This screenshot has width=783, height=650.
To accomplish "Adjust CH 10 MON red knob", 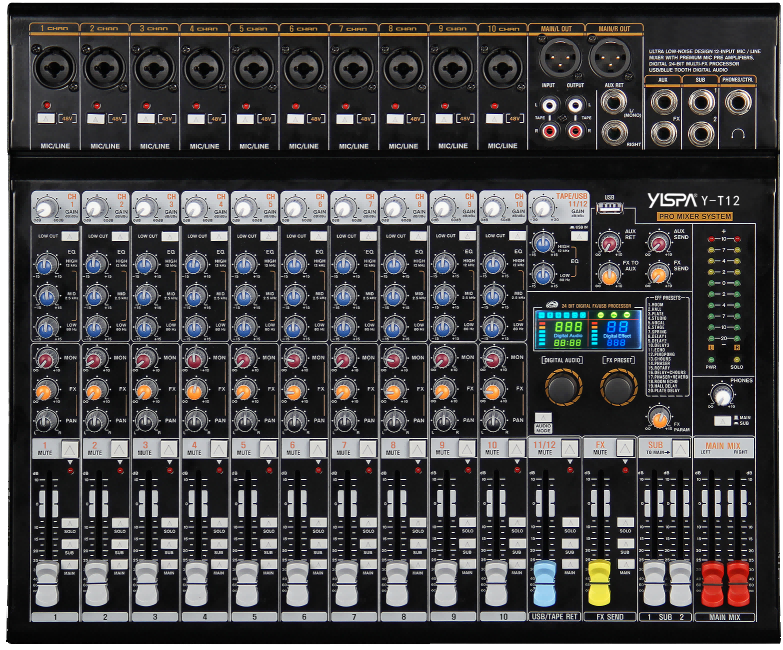I will [x=493, y=358].
